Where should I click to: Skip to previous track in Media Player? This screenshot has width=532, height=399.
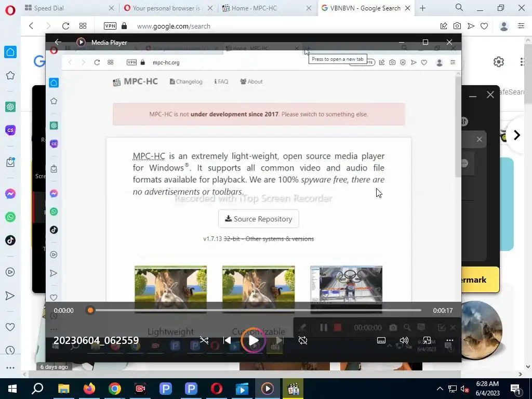coord(227,340)
